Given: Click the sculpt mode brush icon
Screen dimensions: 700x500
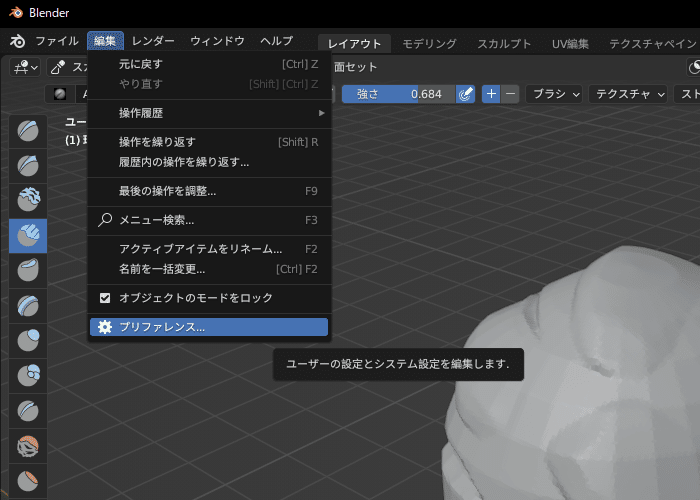Looking at the screenshot, I should [x=58, y=67].
